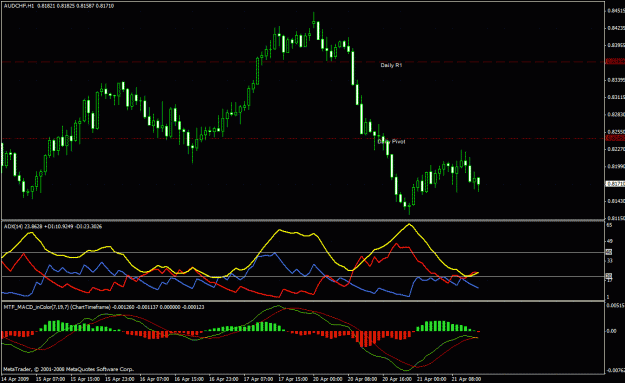Click the MACD scale value 0.00

[611, 331]
